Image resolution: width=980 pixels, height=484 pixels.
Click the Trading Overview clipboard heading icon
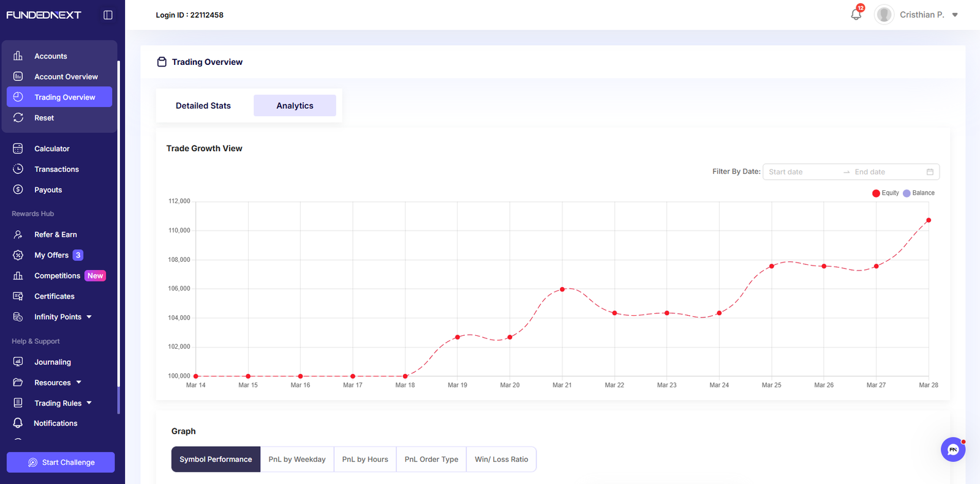click(162, 62)
